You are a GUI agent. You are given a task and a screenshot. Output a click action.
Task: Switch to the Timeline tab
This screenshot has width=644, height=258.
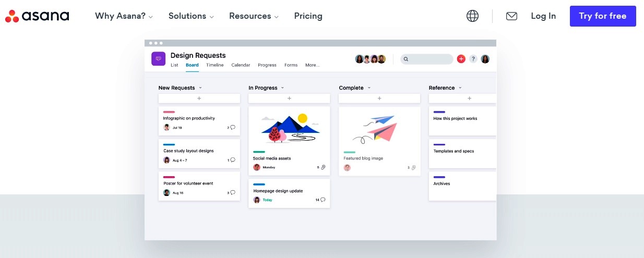click(x=214, y=65)
